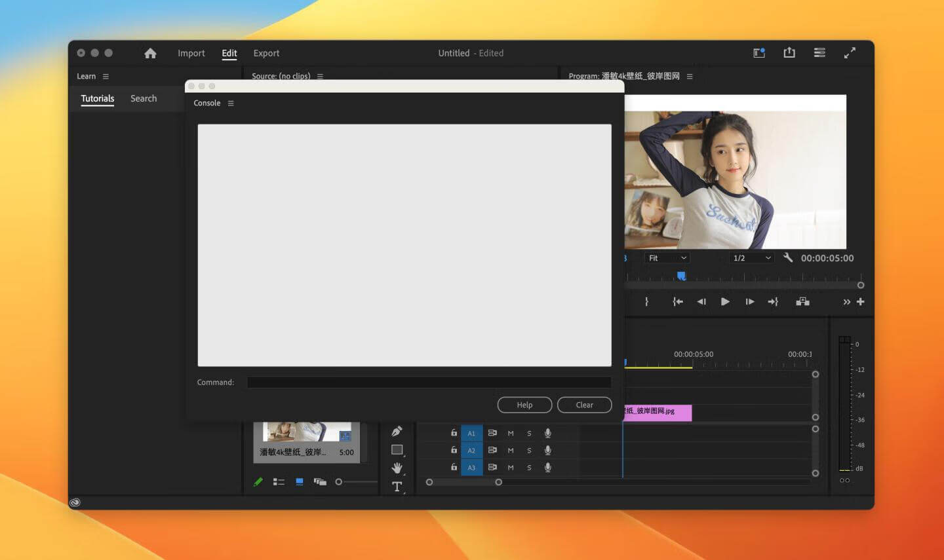Screen dimensions: 944x560
Task: Open the Console panel menu
Action: pos(231,103)
